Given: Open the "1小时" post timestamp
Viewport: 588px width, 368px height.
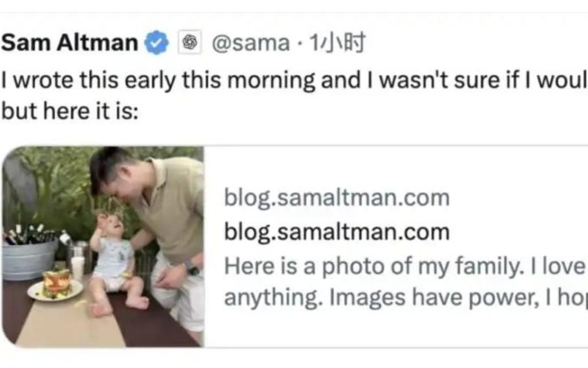Looking at the screenshot, I should coord(337,43).
